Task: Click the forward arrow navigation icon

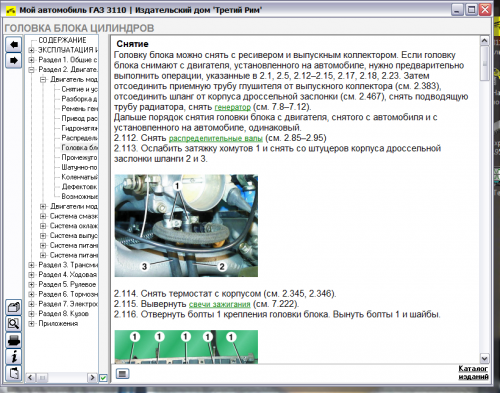Action: pyautogui.click(x=14, y=60)
